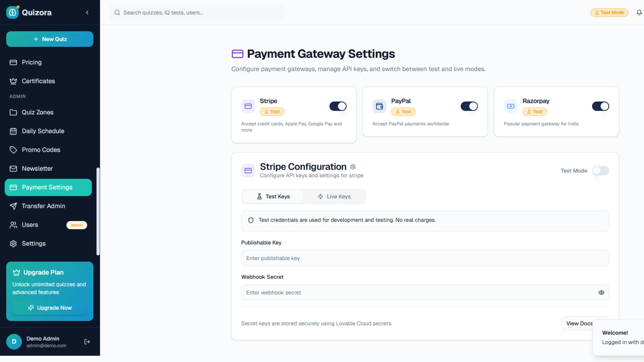This screenshot has height=362, width=644.
Task: Click the Quiz Zones folder icon
Action: tap(13, 112)
